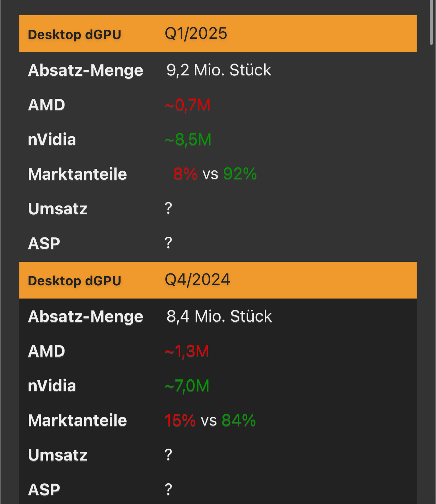Click nVidia's ~7,0M sales figure
Viewport: 436px width, 504px height.
click(187, 386)
